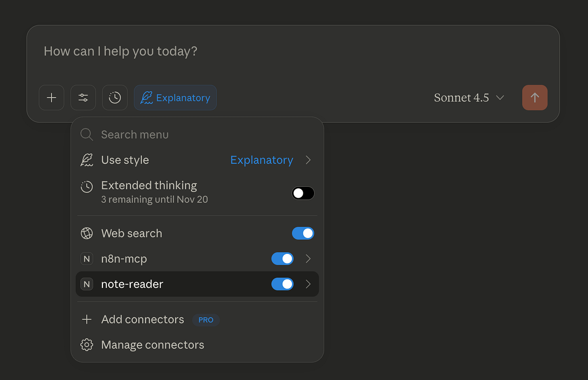Screen dimensions: 588x380
Task: Focus the Search menu field
Action: click(197, 134)
